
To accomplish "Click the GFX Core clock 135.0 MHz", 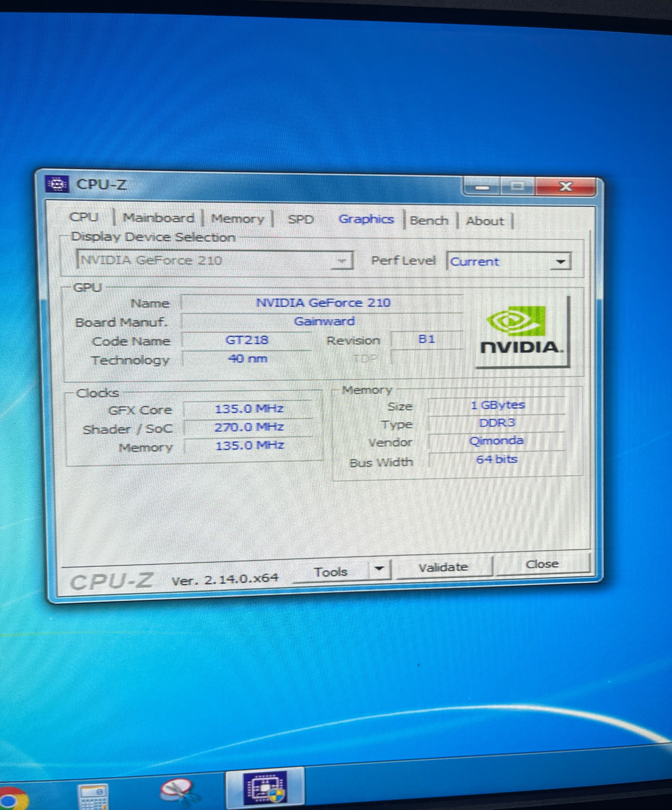I will point(249,409).
